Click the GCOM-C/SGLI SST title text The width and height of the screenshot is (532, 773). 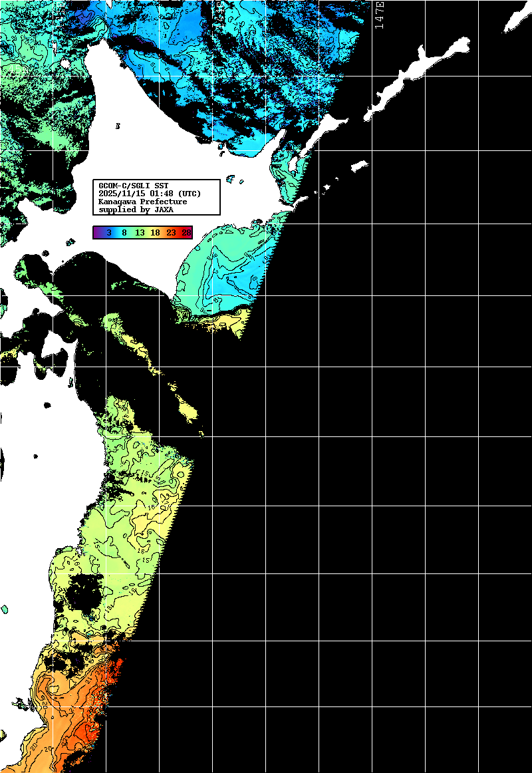click(x=134, y=186)
